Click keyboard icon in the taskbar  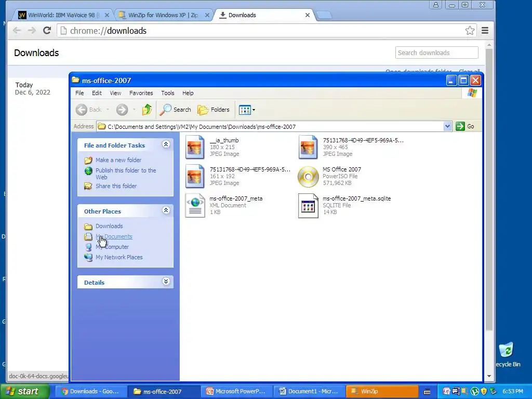[x=427, y=392]
